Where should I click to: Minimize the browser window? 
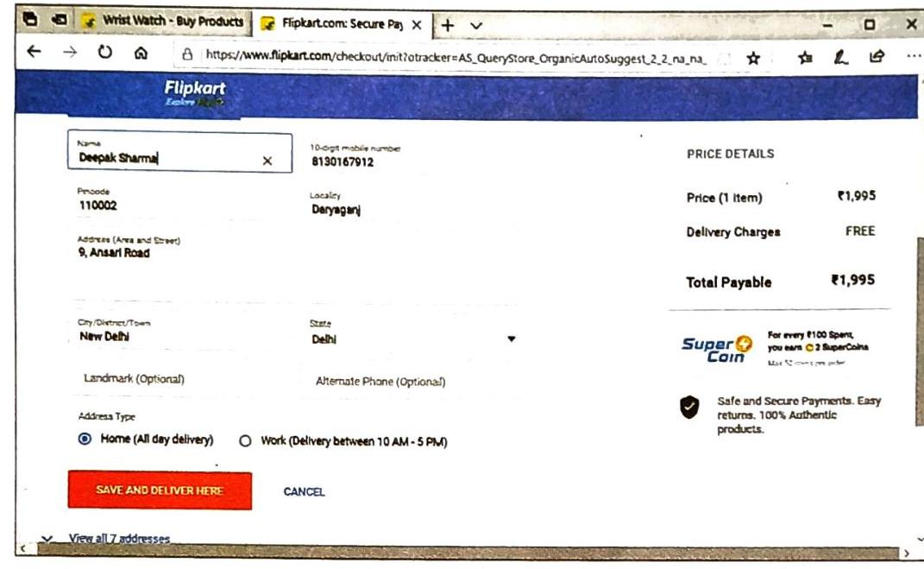click(827, 25)
